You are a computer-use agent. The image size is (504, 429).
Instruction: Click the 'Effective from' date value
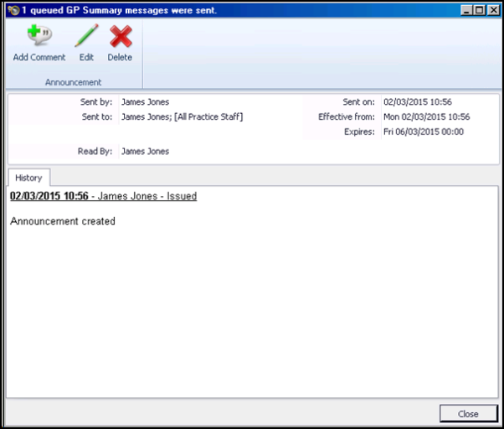(426, 116)
